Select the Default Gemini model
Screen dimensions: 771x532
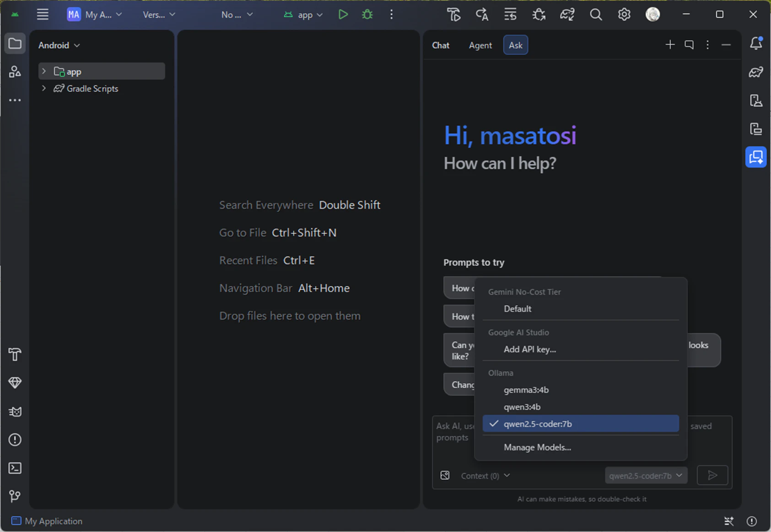click(x=581, y=309)
